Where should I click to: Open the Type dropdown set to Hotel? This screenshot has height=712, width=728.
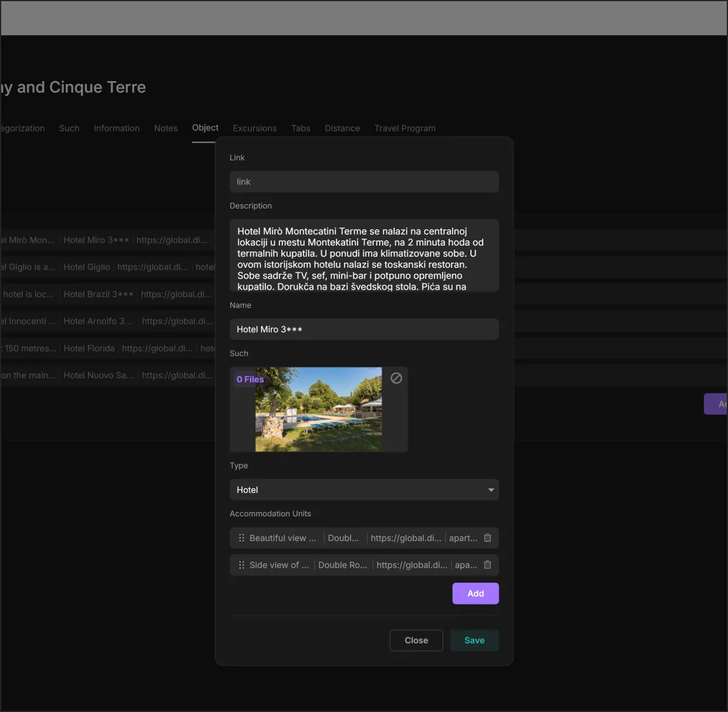pos(364,489)
